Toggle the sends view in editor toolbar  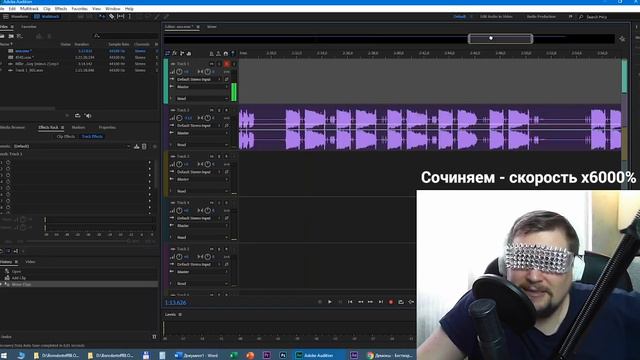[x=182, y=53]
